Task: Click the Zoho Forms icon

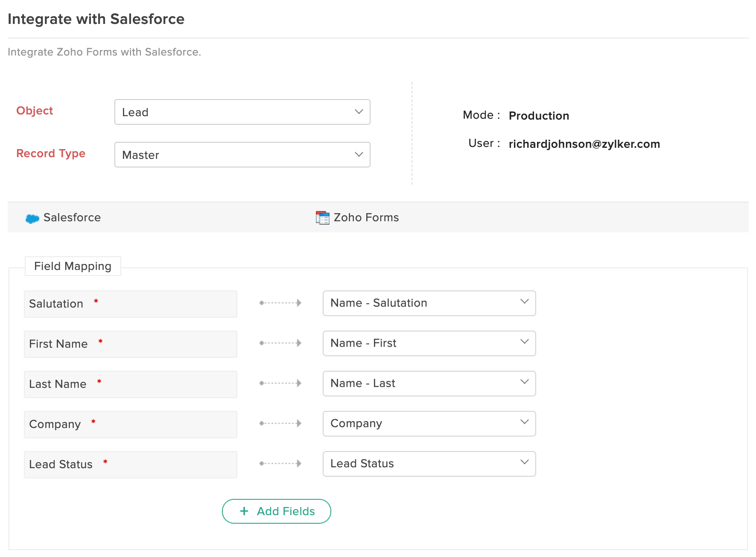Action: (322, 217)
